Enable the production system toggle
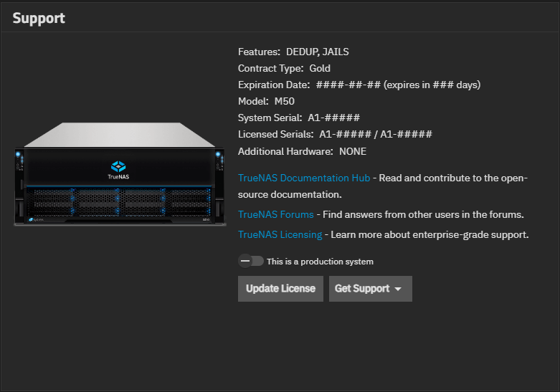560x392 pixels. tap(251, 262)
